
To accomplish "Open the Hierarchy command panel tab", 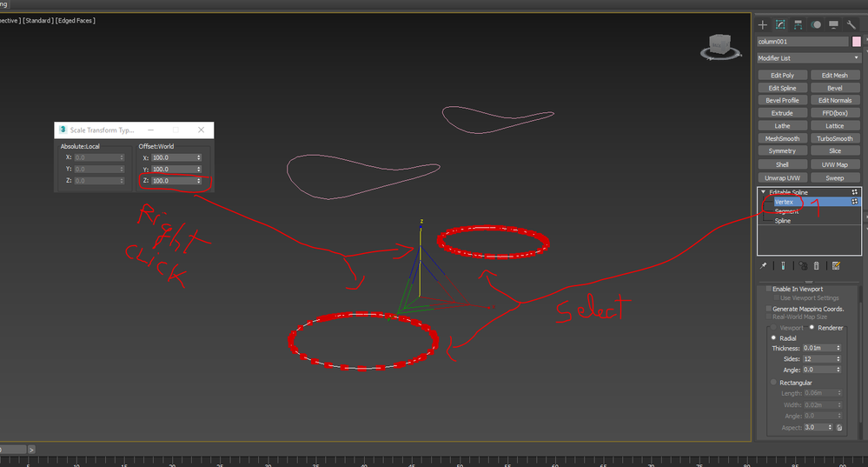I will pos(798,24).
